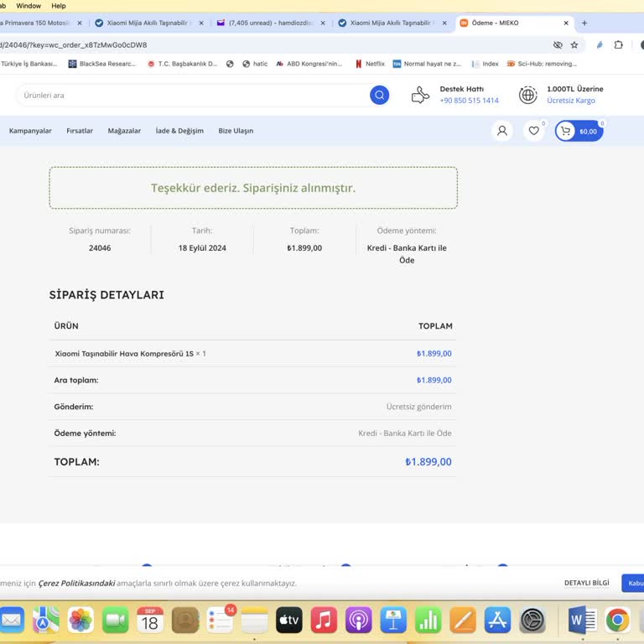This screenshot has height=644, width=644.
Task: Open Bize Ulaşın page
Action: [x=236, y=131]
